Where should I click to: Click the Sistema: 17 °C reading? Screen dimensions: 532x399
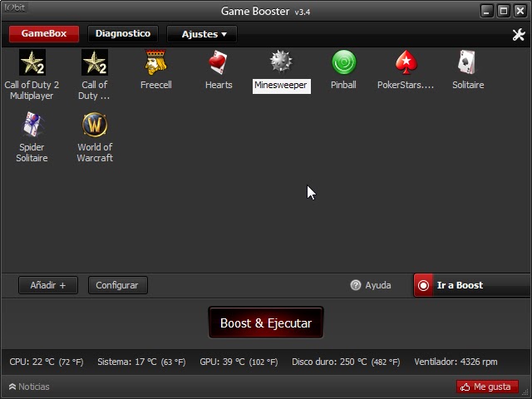click(141, 362)
